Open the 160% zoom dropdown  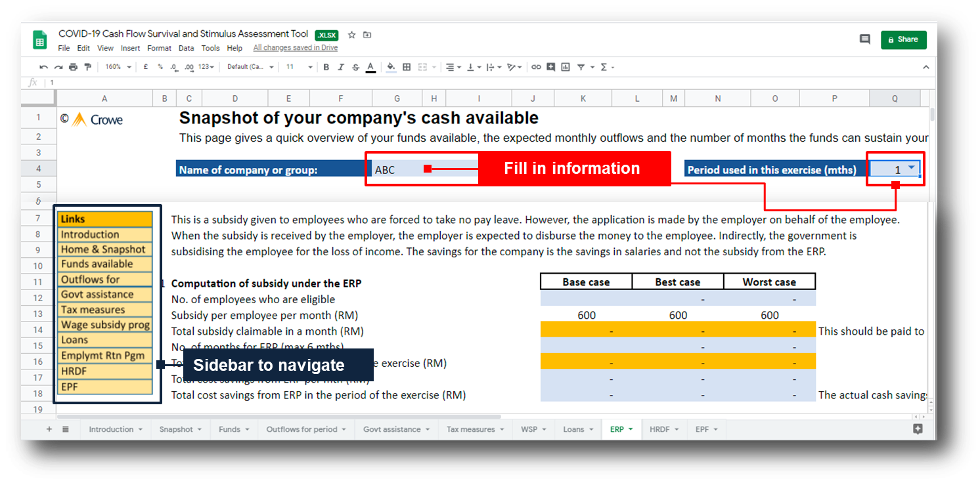click(118, 67)
